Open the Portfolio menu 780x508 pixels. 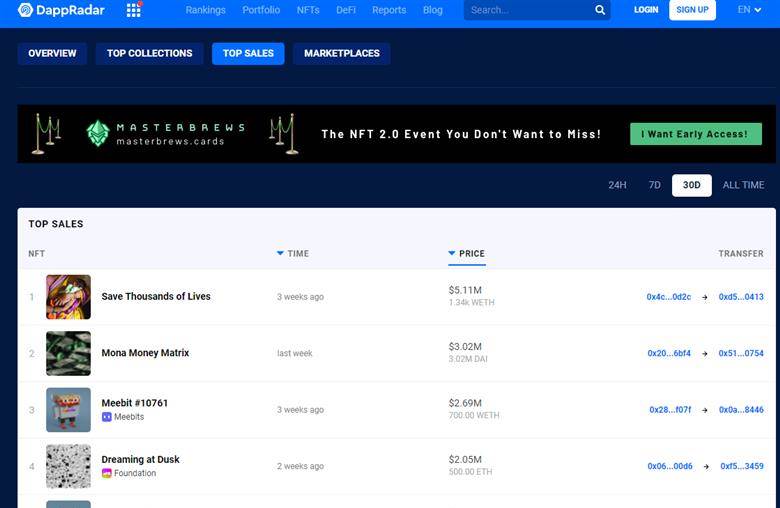[261, 10]
